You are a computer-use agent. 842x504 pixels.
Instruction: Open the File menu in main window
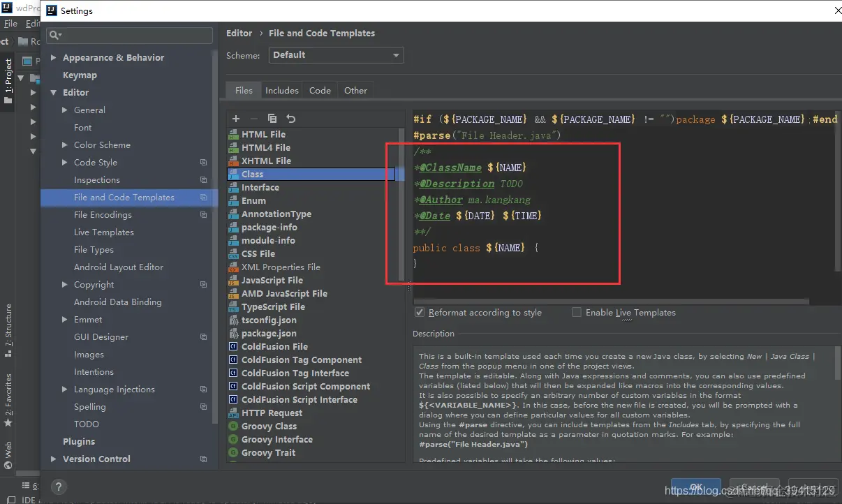click(10, 24)
